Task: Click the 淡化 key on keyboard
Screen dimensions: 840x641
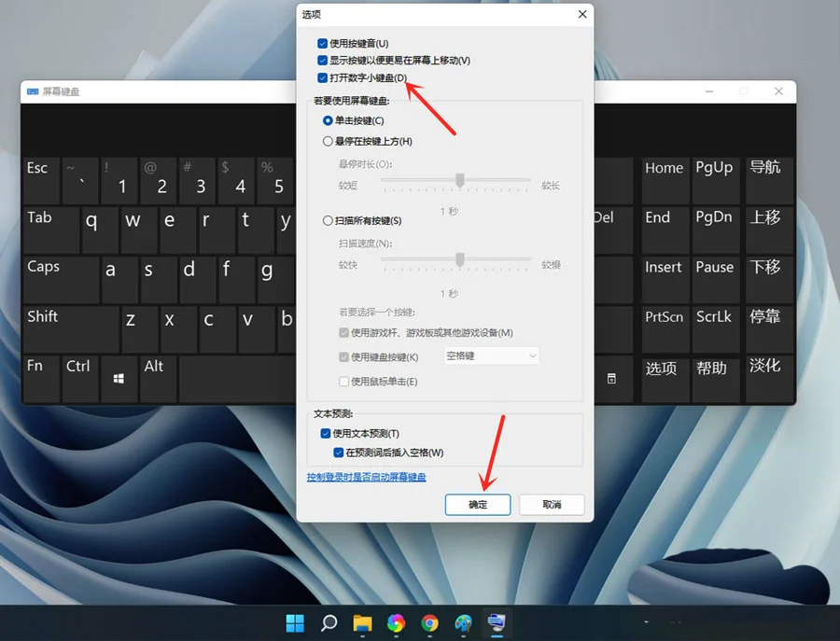Action: tap(769, 379)
